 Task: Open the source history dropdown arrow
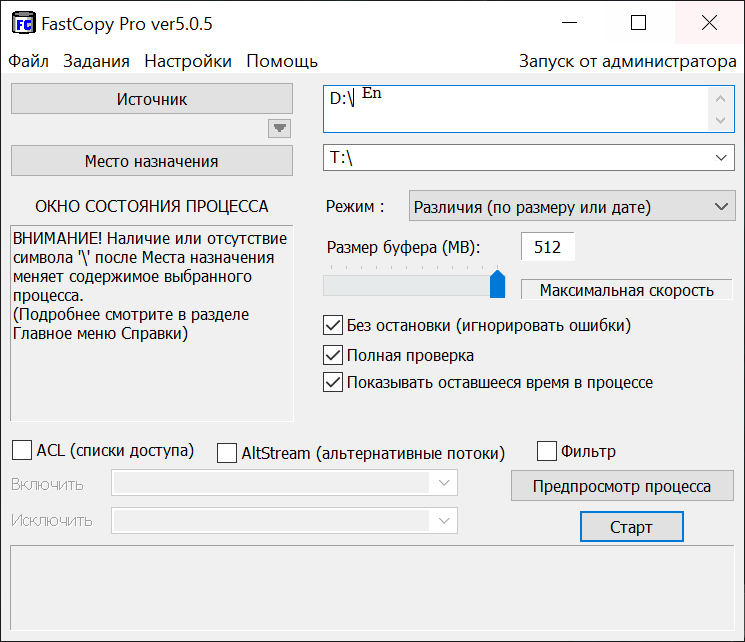(x=279, y=128)
